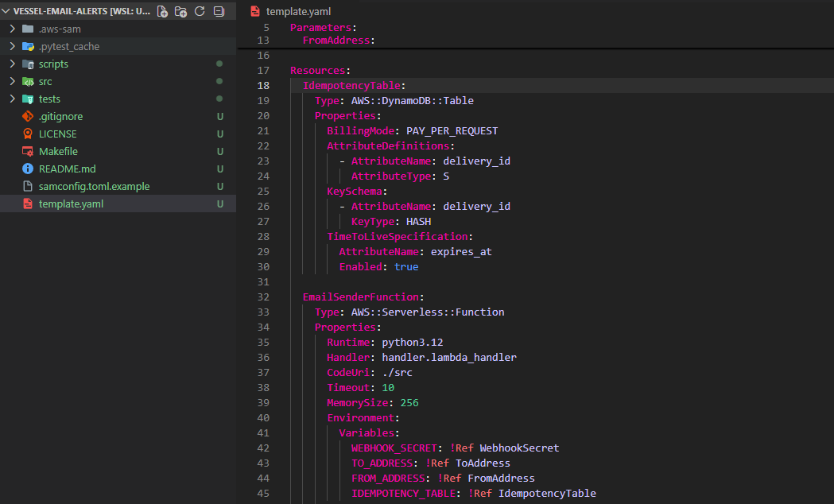The height and width of the screenshot is (504, 834).
Task: Click the modified dot beside scripts
Action: click(219, 64)
